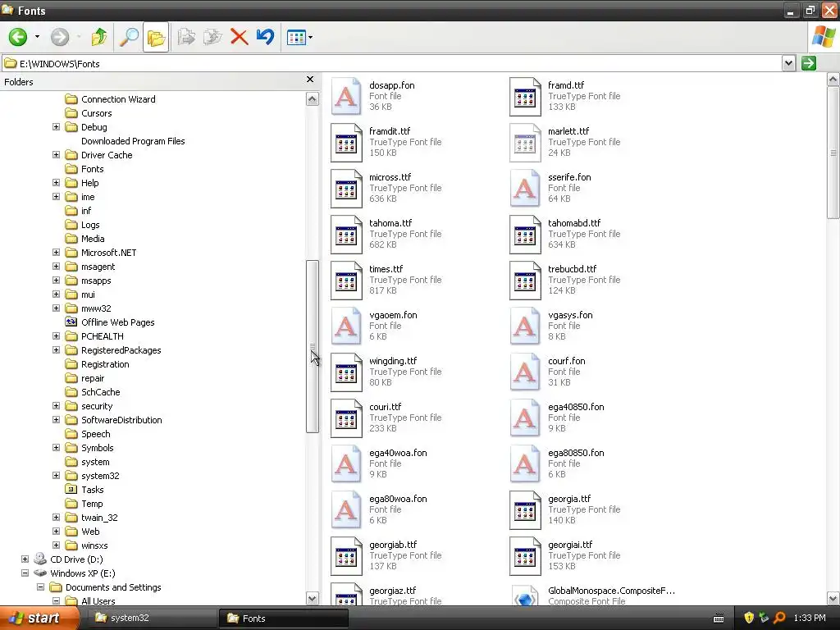Select the Fonts folder in tree
Image resolution: width=840 pixels, height=630 pixels.
pos(84,169)
